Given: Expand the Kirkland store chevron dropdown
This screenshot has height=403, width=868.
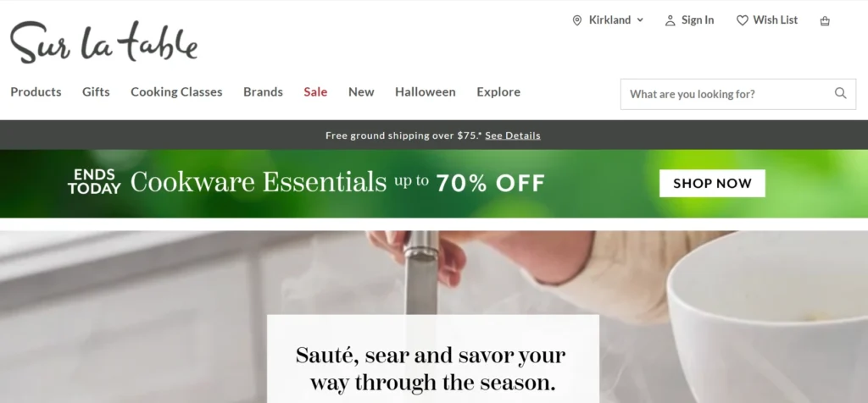Looking at the screenshot, I should click(x=640, y=20).
